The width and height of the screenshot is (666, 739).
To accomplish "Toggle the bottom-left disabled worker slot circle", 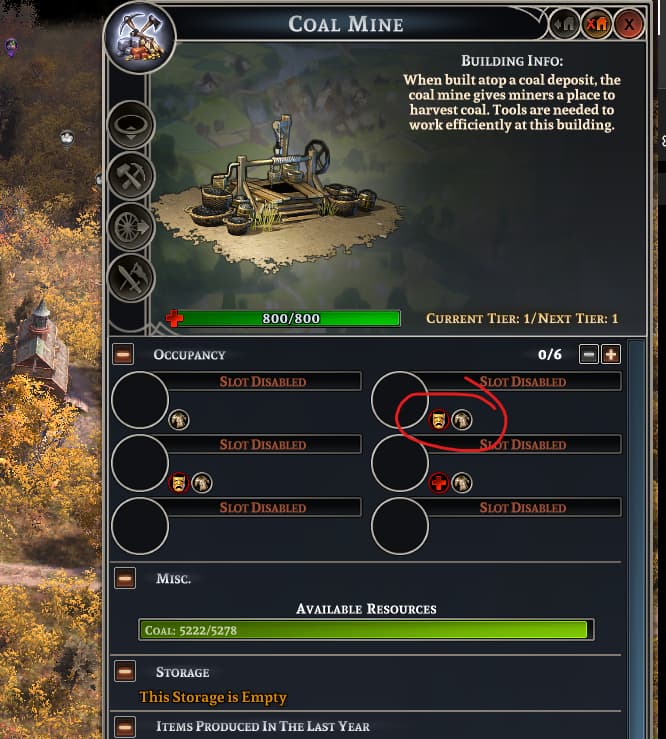I will [140, 526].
